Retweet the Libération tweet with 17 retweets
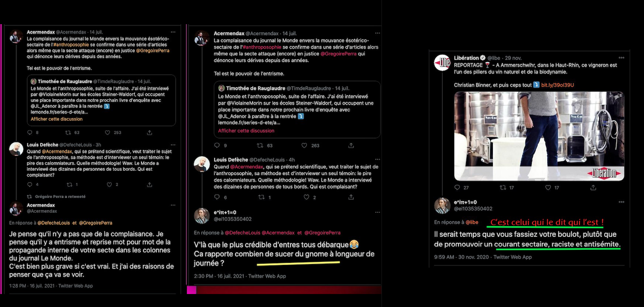The width and height of the screenshot is (644, 307). point(502,188)
